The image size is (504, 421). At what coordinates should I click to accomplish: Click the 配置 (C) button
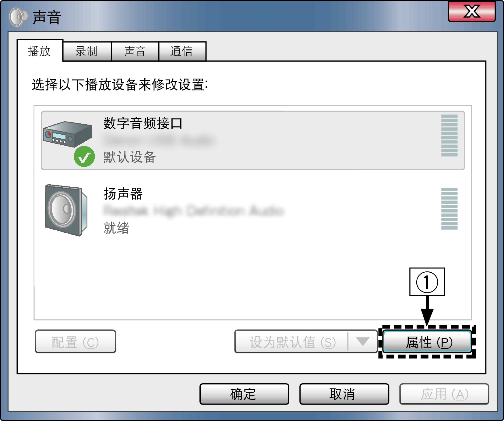pyautogui.click(x=76, y=341)
